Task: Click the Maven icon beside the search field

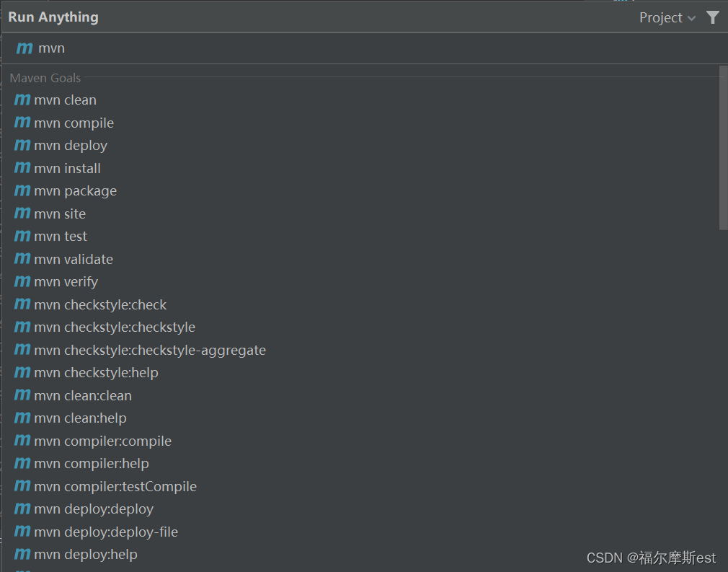Action: 22,48
